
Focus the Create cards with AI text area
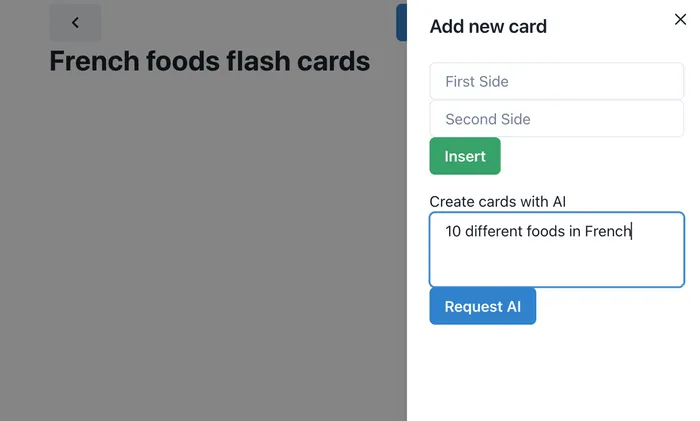[556, 249]
